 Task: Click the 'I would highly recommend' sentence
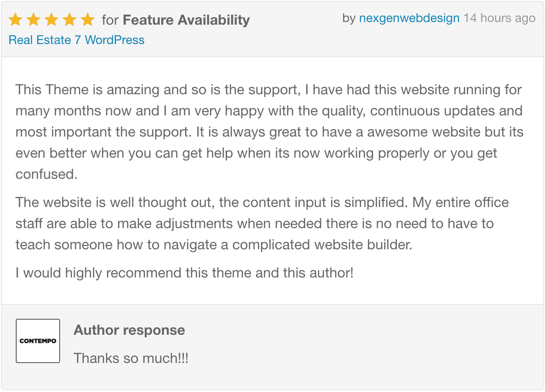coord(184,273)
